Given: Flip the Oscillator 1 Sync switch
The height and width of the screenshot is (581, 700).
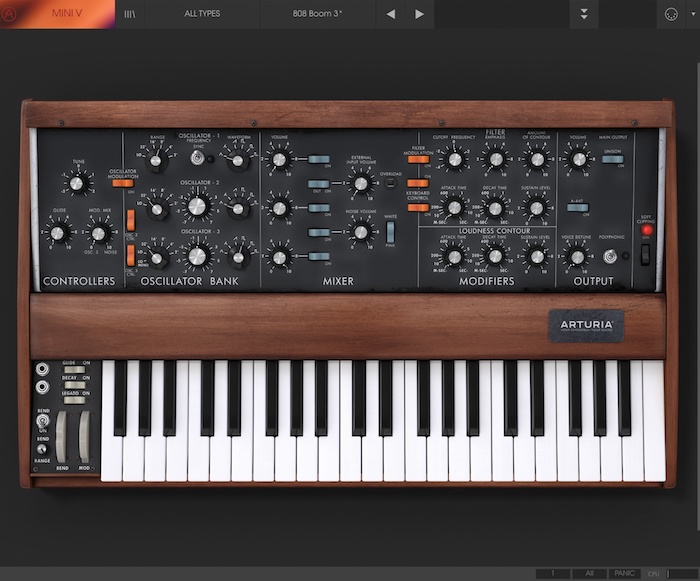Looking at the screenshot, I should 197,158.
